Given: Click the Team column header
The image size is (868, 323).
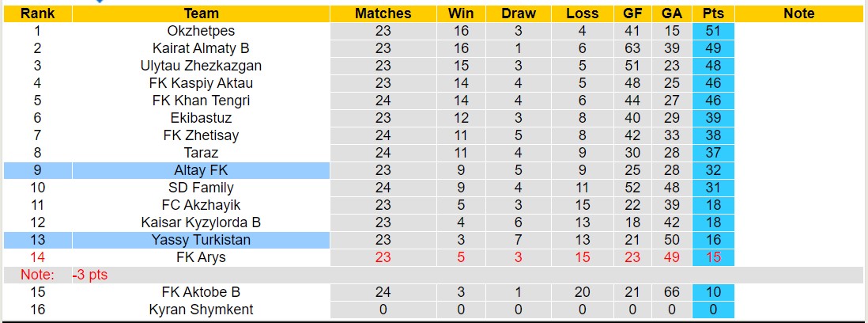Looking at the screenshot, I should tap(201, 13).
